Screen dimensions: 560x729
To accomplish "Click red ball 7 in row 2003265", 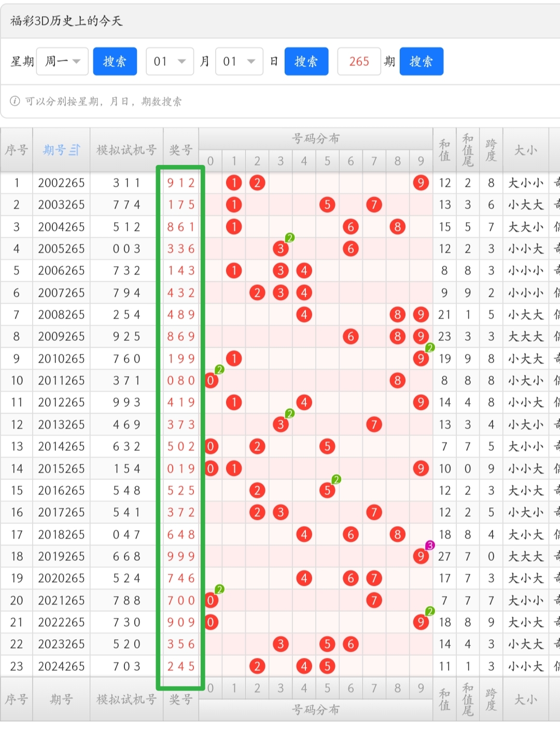I will (x=374, y=204).
